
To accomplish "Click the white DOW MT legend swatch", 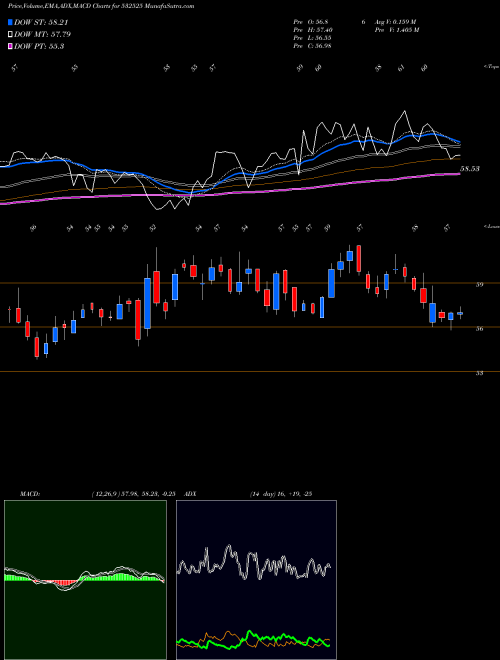I will (10, 35).
